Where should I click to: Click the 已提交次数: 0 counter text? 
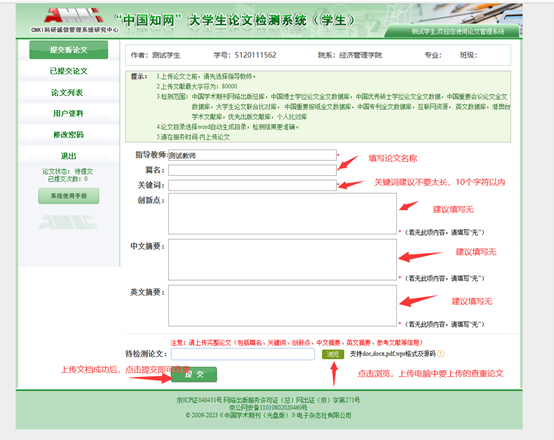click(x=67, y=179)
